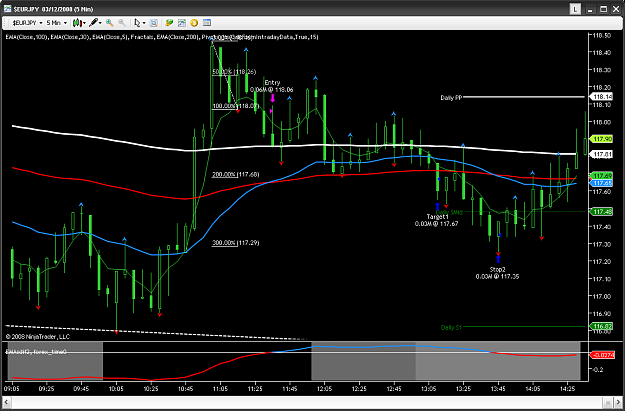The height and width of the screenshot is (411, 625).
Task: Select the Stop2 execution label
Action: (x=497, y=269)
